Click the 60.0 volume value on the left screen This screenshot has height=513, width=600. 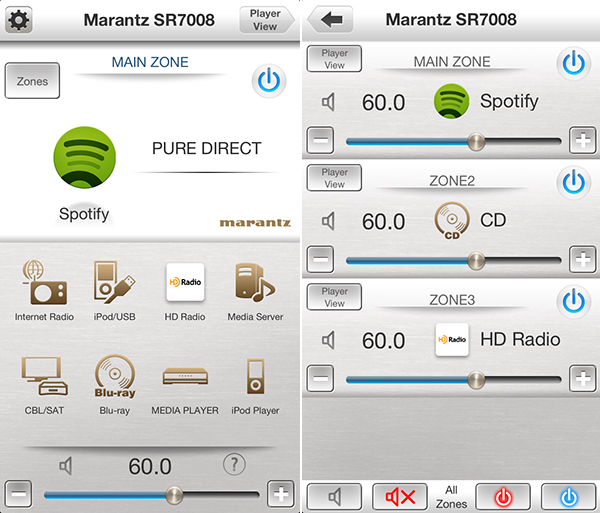click(x=150, y=467)
